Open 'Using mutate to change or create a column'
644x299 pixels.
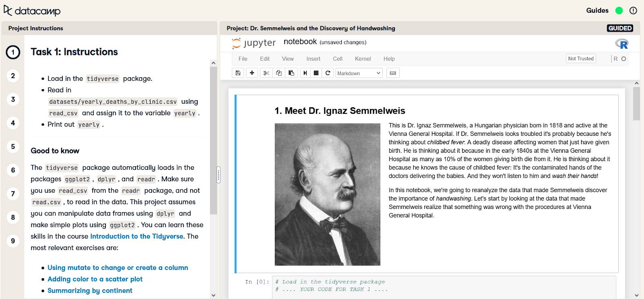click(x=118, y=268)
